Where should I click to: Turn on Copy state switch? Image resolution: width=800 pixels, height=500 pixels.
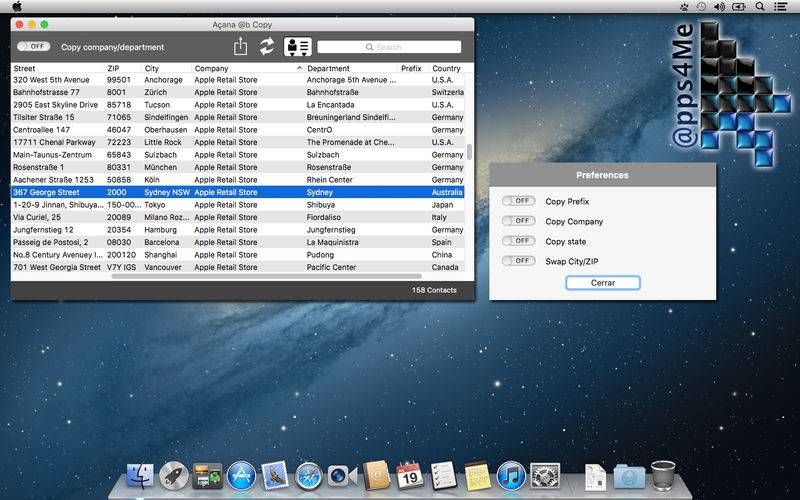tap(518, 241)
